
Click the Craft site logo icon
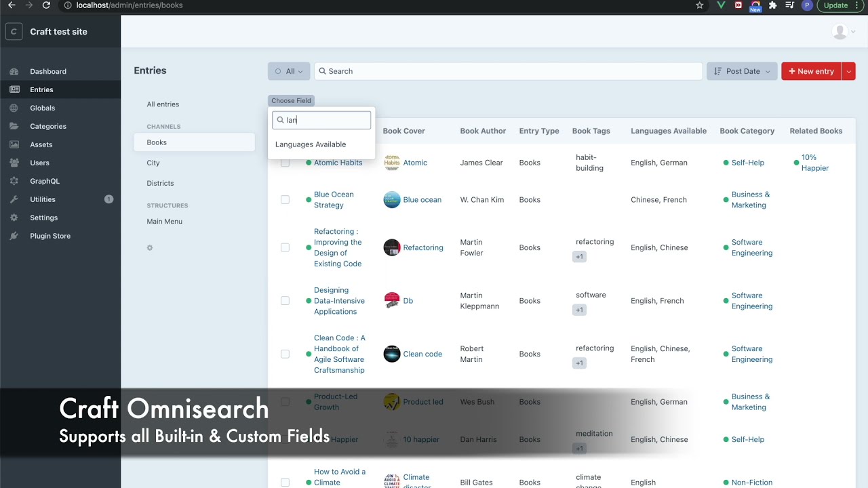pyautogui.click(x=14, y=32)
